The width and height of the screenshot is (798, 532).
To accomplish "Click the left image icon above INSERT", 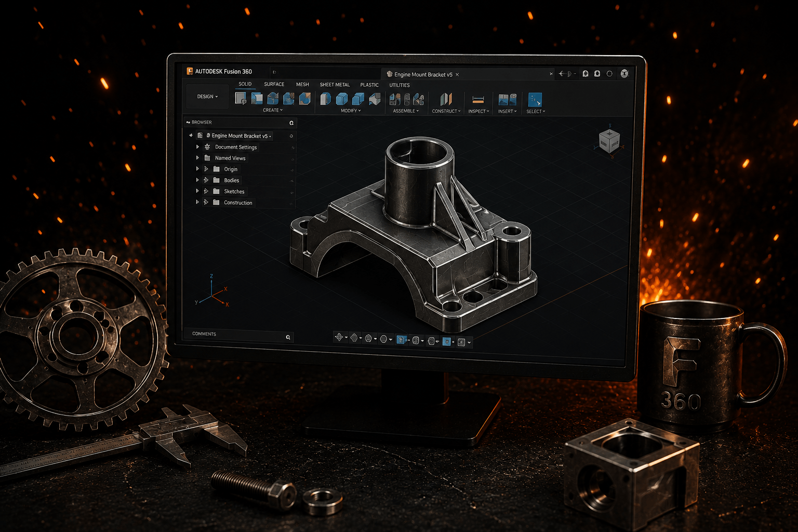I will pos(503,100).
